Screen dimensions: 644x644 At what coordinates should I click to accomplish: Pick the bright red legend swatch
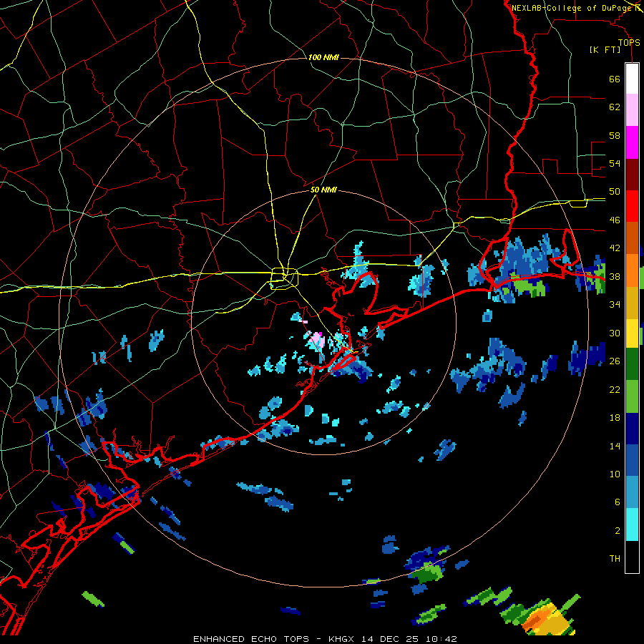tap(632, 206)
